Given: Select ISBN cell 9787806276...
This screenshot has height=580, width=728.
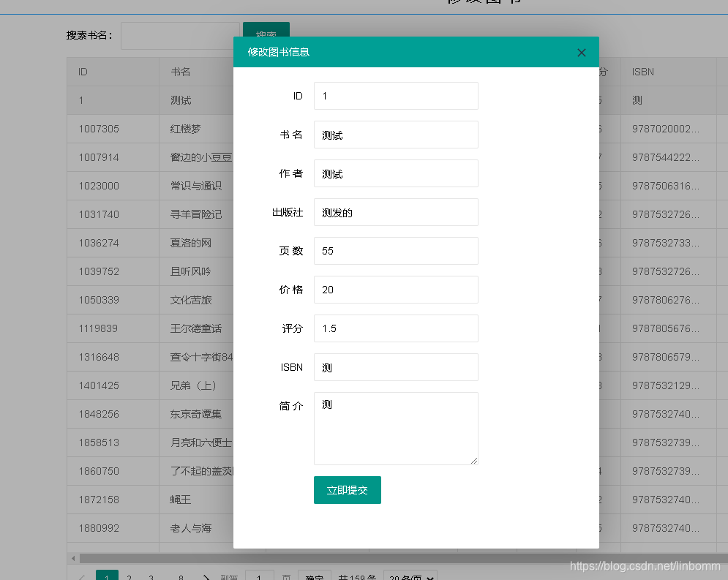Looking at the screenshot, I should click(669, 300).
